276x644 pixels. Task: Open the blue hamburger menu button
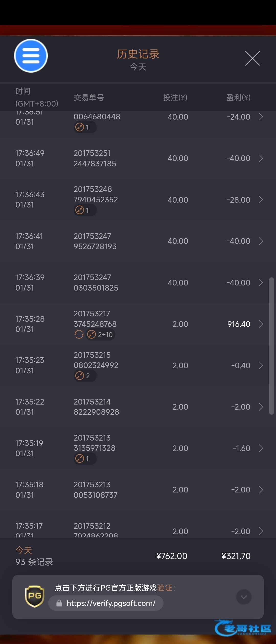pos(31,56)
